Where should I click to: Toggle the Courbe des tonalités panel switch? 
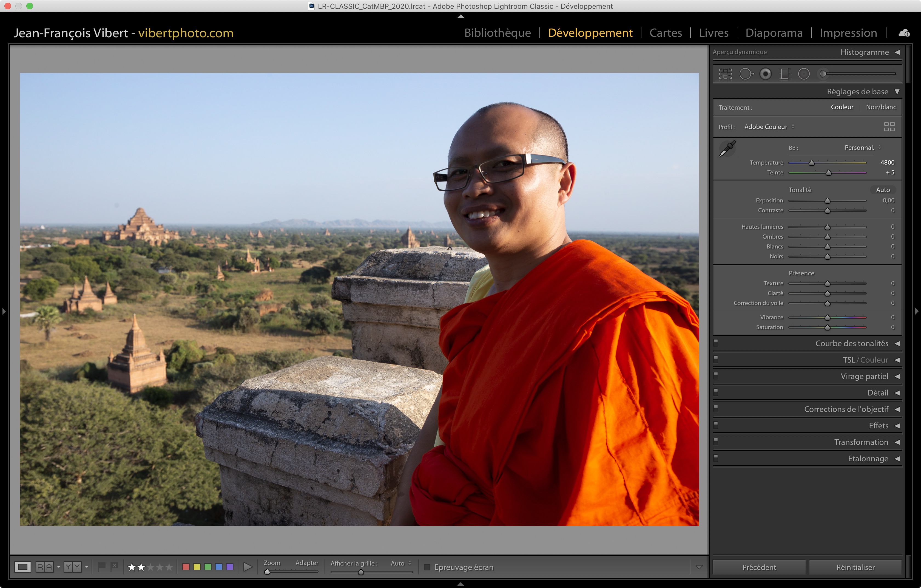(x=716, y=342)
